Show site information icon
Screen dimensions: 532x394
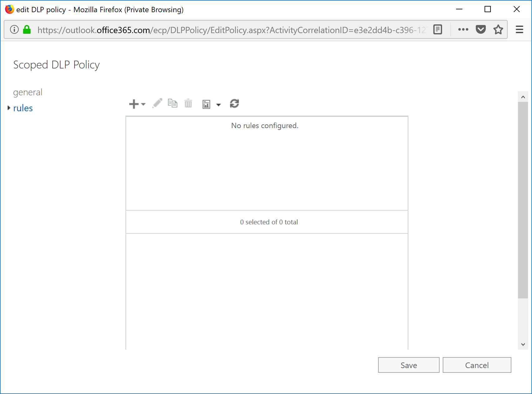(x=14, y=30)
